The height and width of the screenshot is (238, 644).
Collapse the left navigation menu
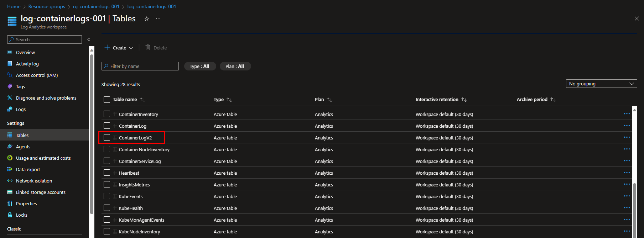89,39
